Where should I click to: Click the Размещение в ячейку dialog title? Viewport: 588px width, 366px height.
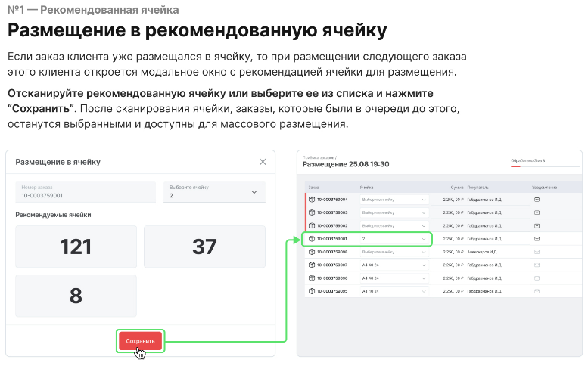(58, 163)
